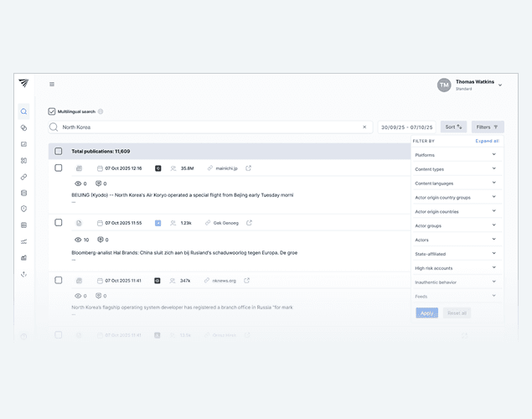Open the globe icon in the sidebar
The image size is (532, 419).
tap(23, 225)
